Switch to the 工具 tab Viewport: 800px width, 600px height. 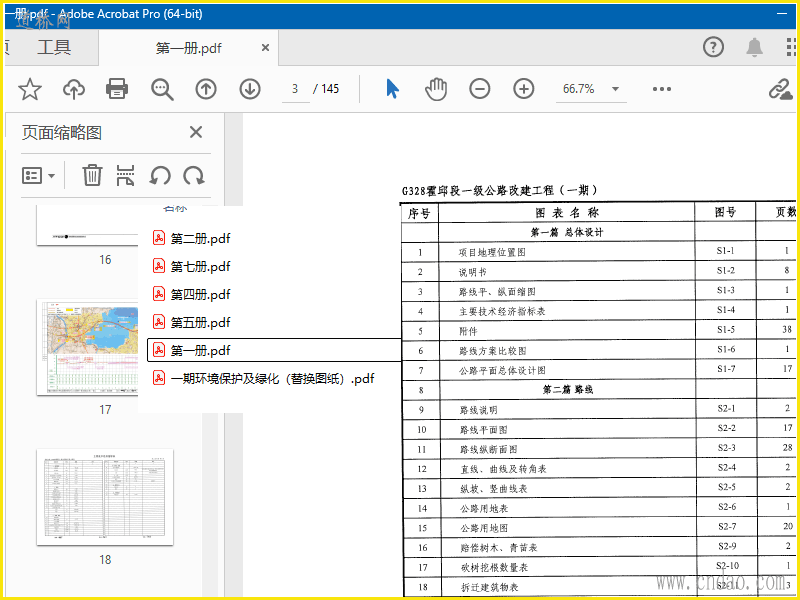pos(54,47)
